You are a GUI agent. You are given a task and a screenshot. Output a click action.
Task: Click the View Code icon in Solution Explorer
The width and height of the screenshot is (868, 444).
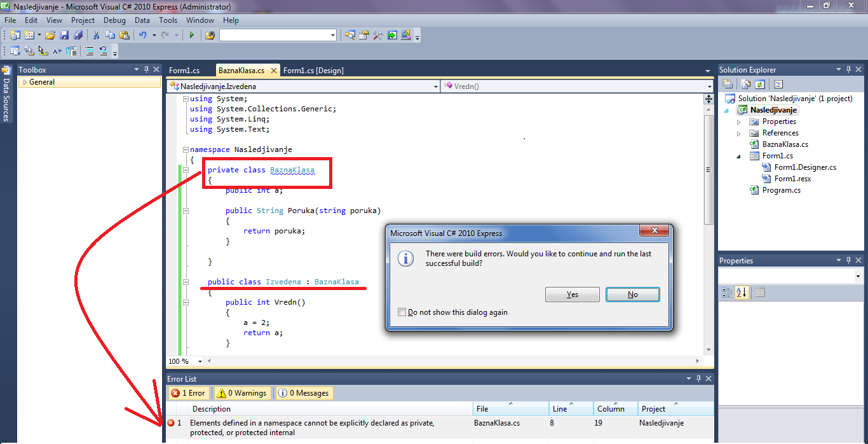coord(778,84)
